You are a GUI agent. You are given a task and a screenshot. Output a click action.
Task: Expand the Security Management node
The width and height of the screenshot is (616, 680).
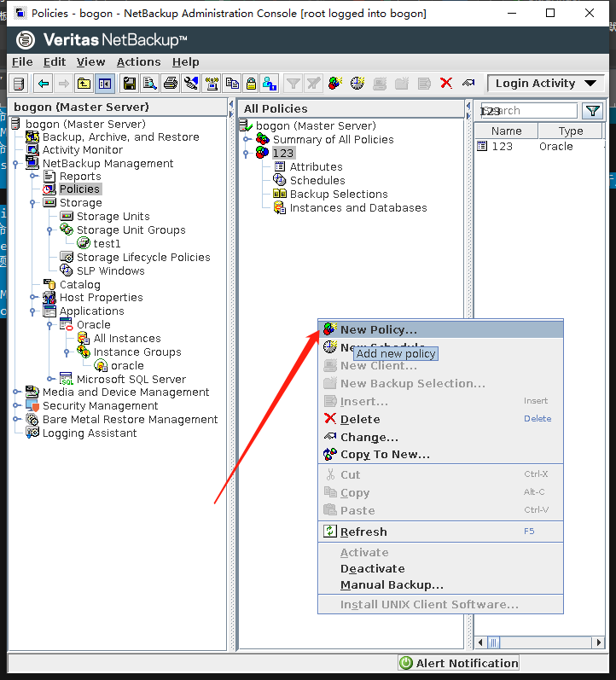click(x=16, y=405)
